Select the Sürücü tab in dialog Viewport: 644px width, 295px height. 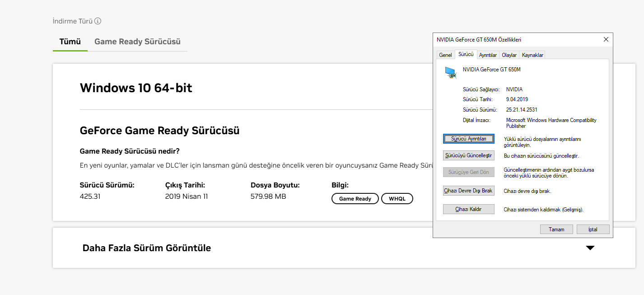(x=466, y=54)
